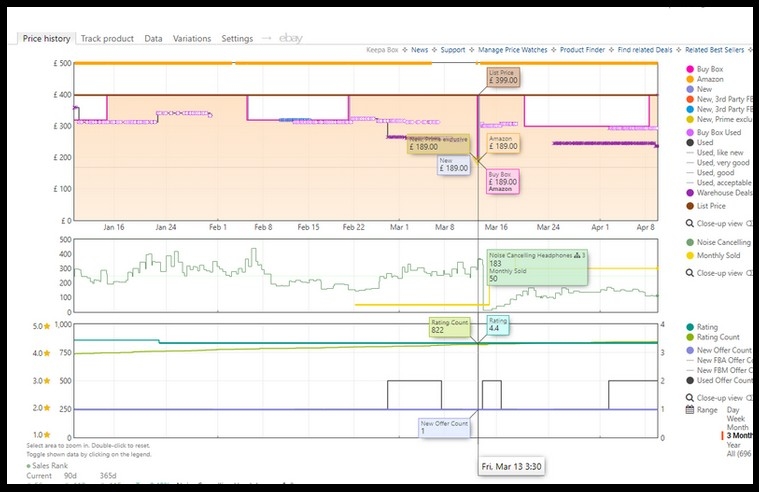
Task: Click the Manage Price Watches link
Action: click(511, 49)
